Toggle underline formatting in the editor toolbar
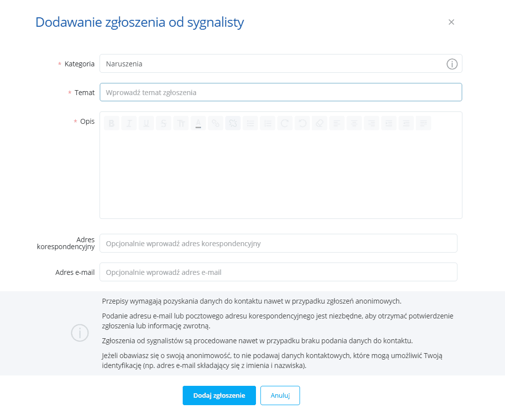Screen dimensions: 505x420 pos(146,123)
